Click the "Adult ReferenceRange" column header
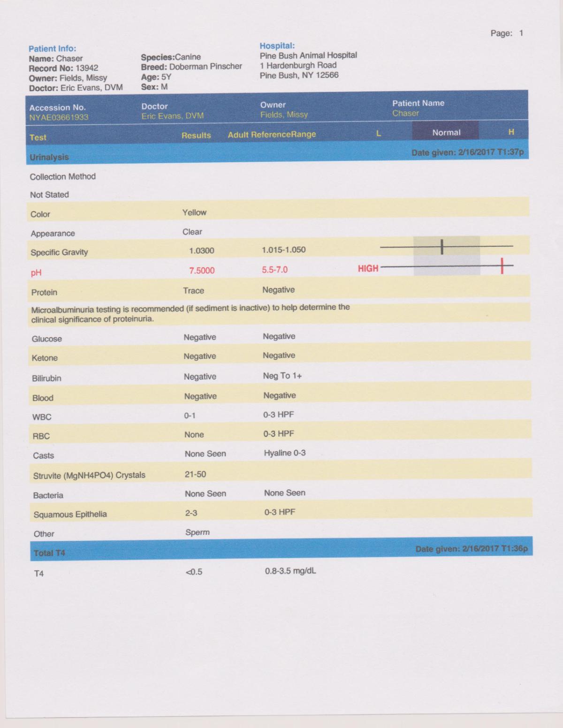Screen dimensions: 563x728 [x=272, y=135]
